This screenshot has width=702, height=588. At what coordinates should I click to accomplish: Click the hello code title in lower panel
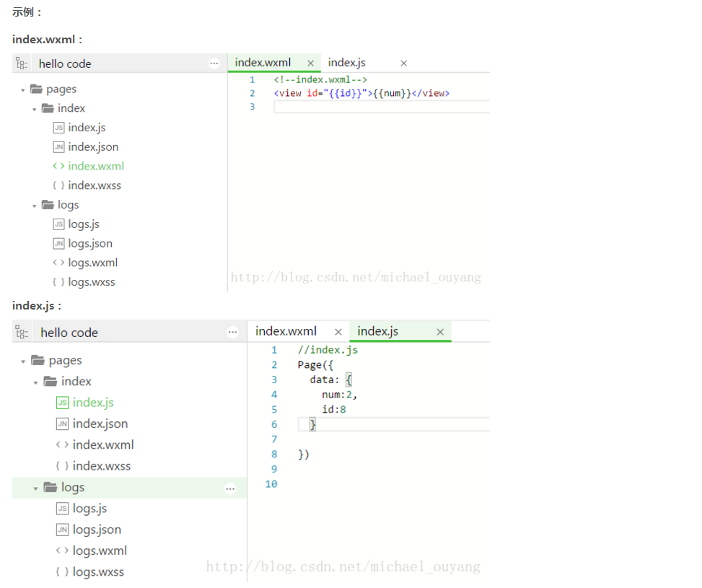(69, 333)
